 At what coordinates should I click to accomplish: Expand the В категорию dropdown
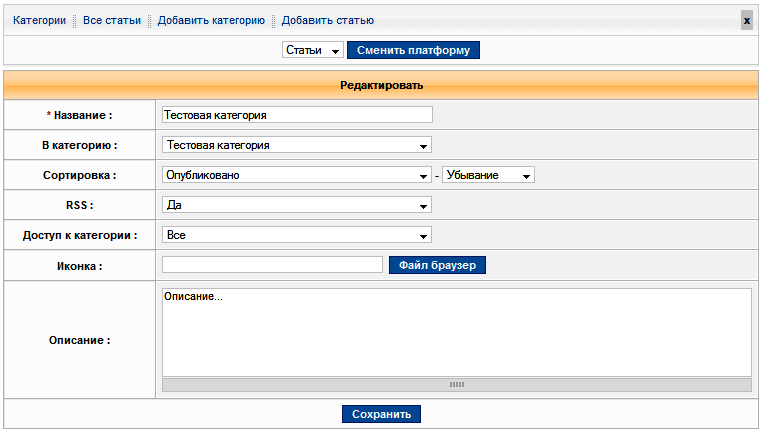(296, 145)
